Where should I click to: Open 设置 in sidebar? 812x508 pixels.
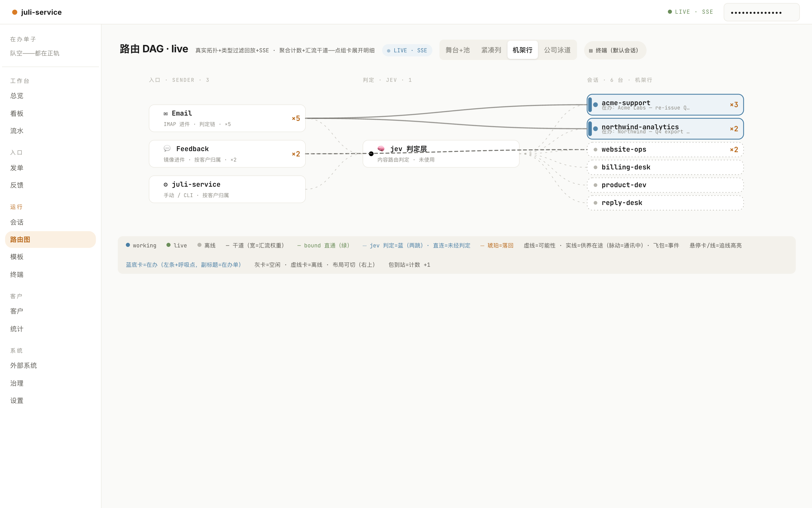click(50, 401)
